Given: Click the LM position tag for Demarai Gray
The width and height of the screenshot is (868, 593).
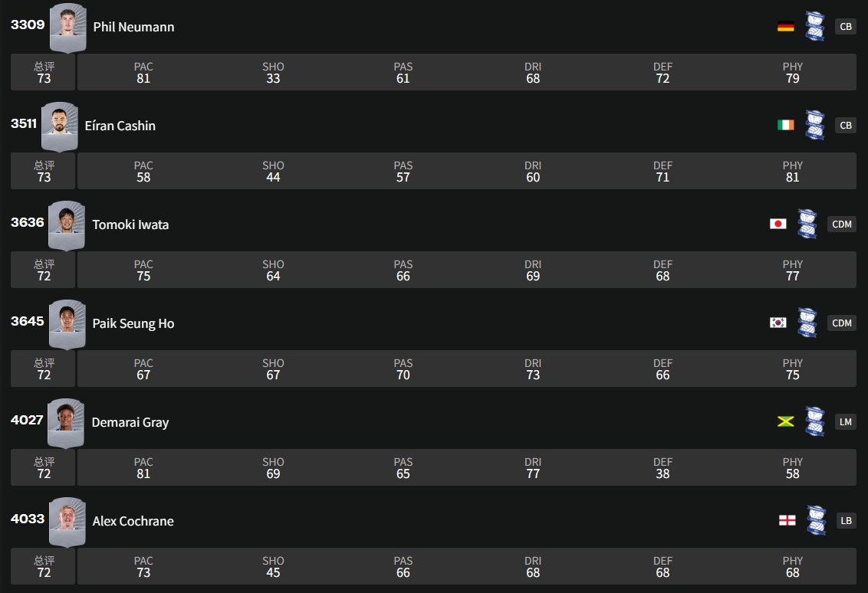Looking at the screenshot, I should click(845, 421).
